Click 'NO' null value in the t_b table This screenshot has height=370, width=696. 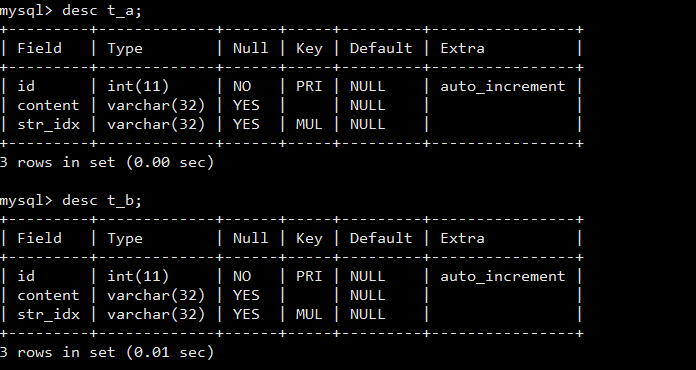[242, 276]
